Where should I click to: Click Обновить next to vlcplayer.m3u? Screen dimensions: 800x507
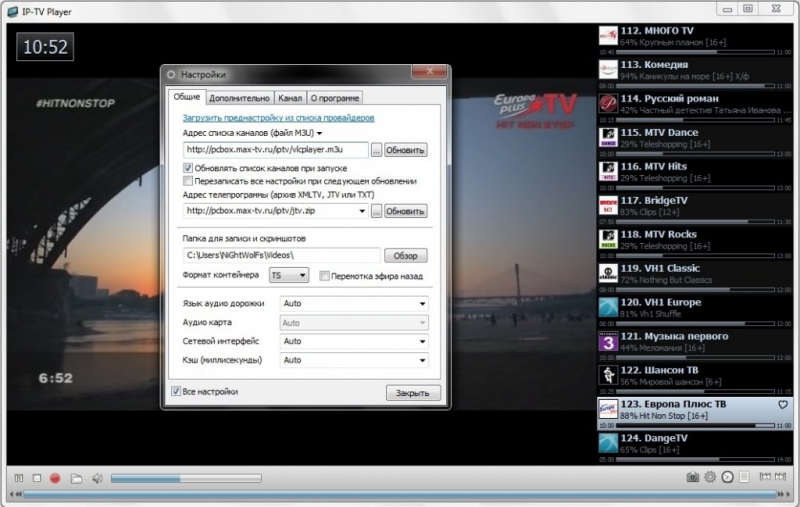405,150
